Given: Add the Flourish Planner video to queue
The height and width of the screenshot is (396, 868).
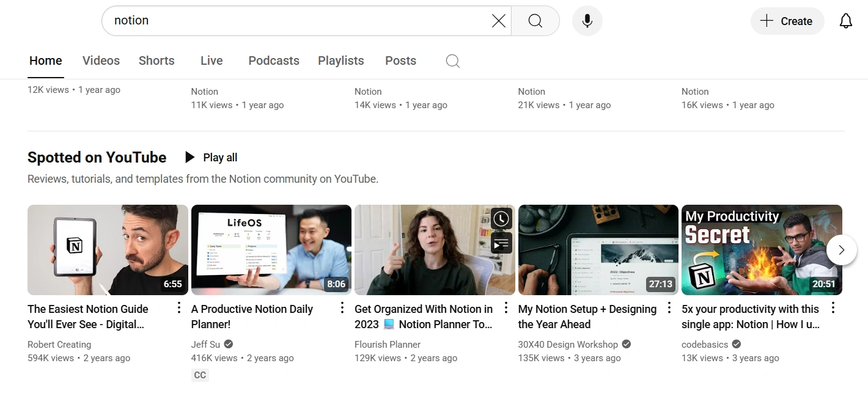Looking at the screenshot, I should (501, 243).
